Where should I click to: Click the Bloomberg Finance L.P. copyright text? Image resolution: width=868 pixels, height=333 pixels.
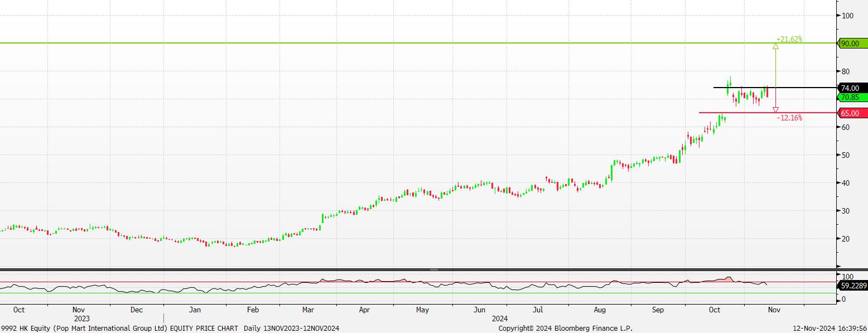click(x=565, y=329)
